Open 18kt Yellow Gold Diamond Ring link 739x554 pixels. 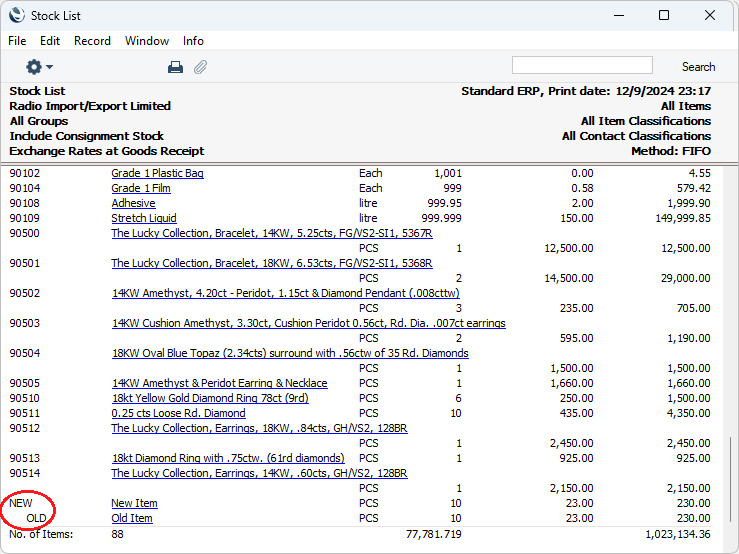coord(210,398)
